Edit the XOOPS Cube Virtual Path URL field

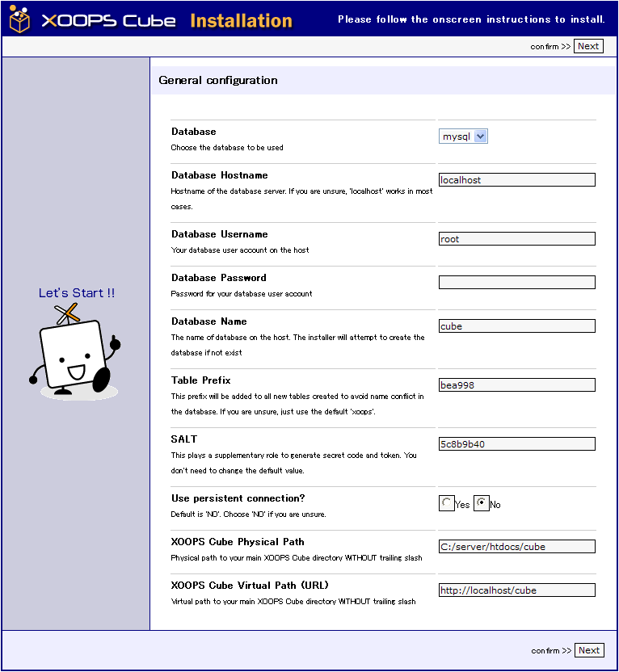[x=516, y=590]
